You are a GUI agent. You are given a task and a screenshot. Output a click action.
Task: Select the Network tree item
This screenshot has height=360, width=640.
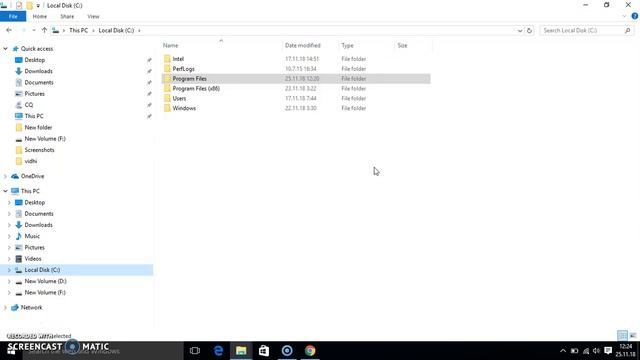click(31, 307)
